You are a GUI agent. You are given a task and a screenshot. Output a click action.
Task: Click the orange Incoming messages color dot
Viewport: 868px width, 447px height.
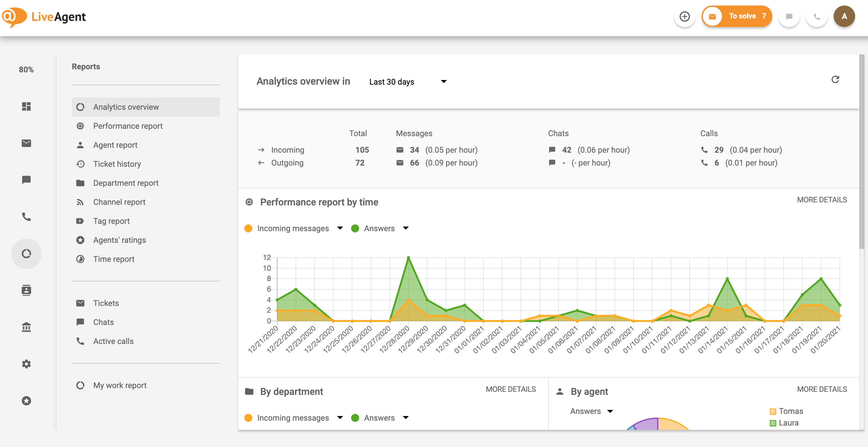point(248,228)
